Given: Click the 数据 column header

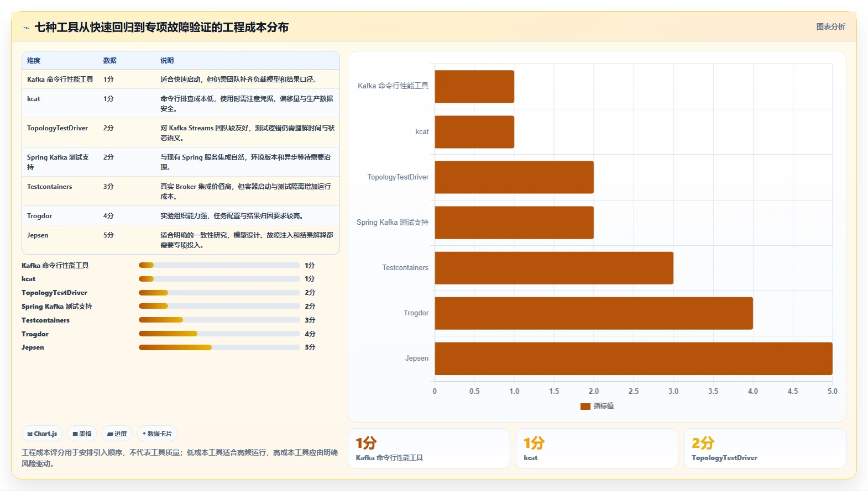Looking at the screenshot, I should (110, 61).
